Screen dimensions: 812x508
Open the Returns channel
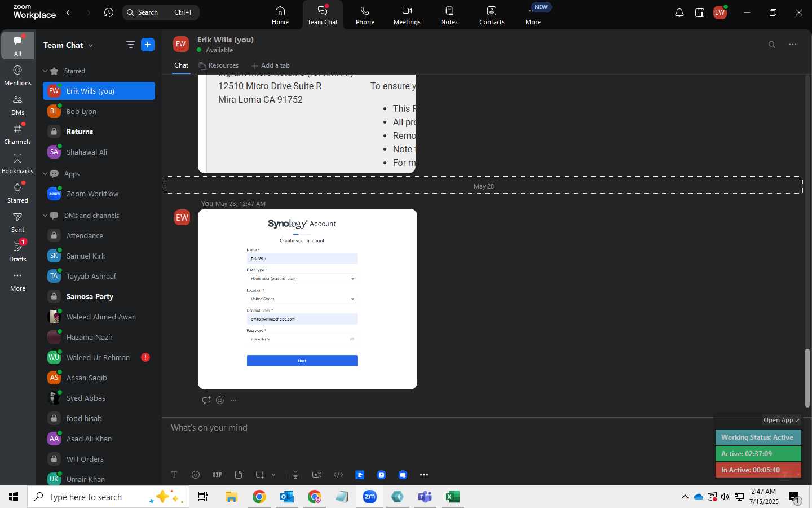(99, 132)
